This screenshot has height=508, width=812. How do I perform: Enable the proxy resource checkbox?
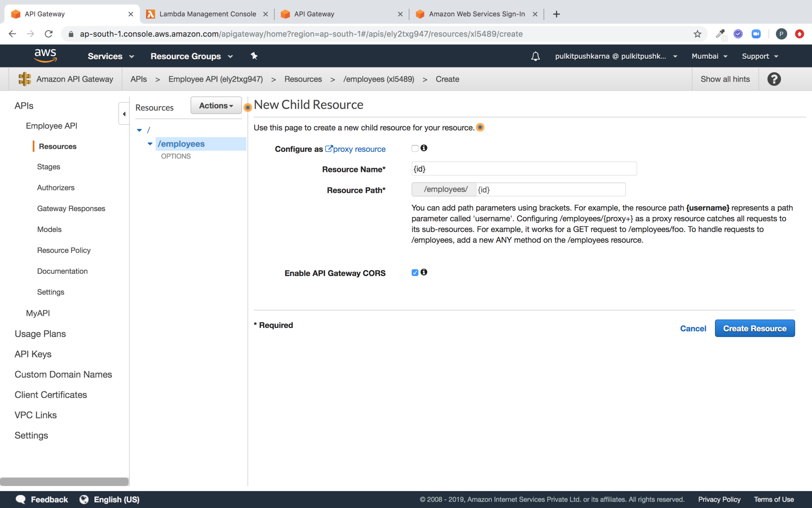click(x=415, y=148)
